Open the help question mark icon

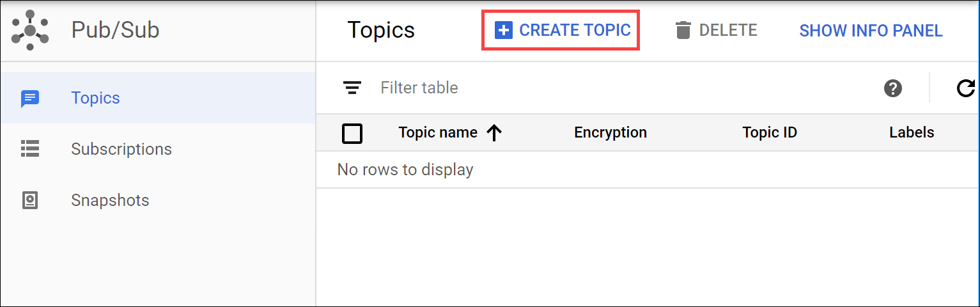click(x=892, y=88)
